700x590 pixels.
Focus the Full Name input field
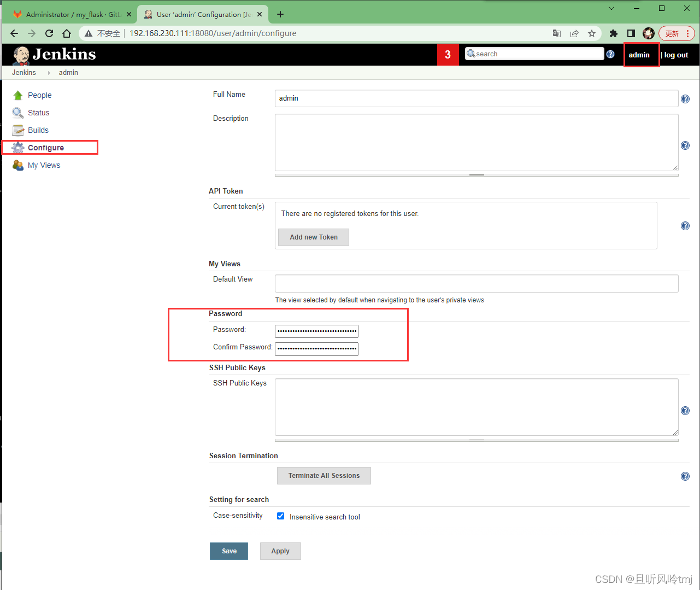[477, 98]
